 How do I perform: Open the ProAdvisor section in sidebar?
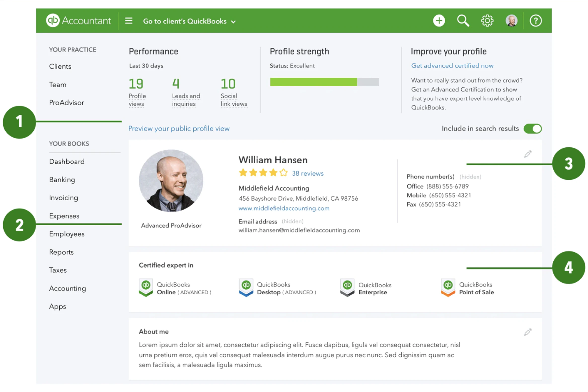tap(66, 102)
